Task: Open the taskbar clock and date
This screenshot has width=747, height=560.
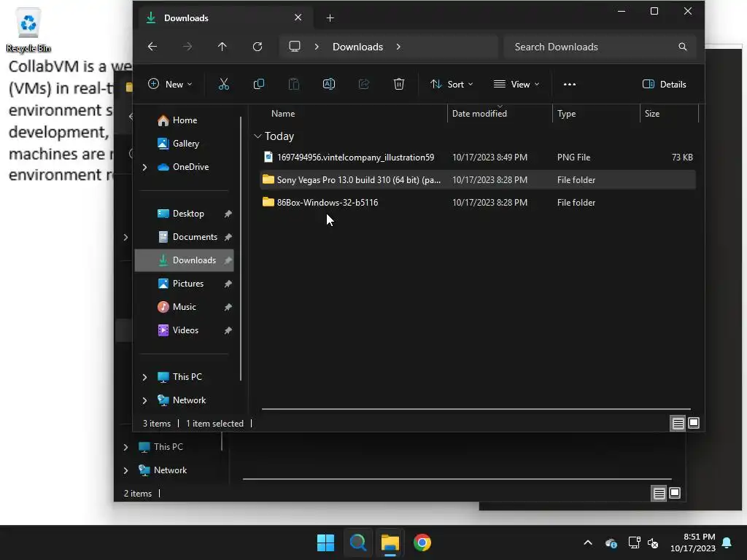Action: [x=693, y=542]
